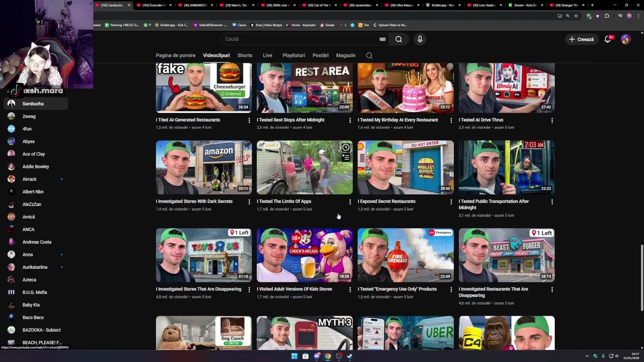Viewport: 644px width, 362px height.
Task: Switch to Pagina de pornire tab
Action: point(176,55)
